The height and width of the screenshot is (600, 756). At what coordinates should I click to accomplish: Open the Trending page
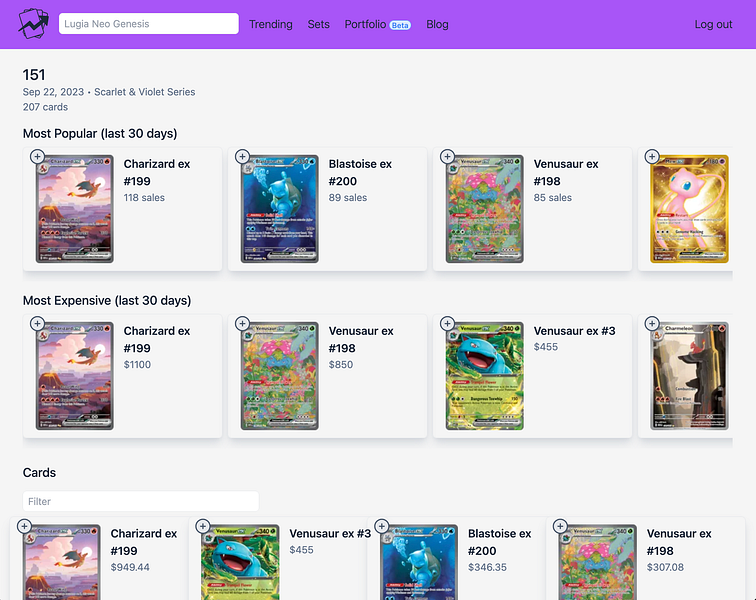270,24
